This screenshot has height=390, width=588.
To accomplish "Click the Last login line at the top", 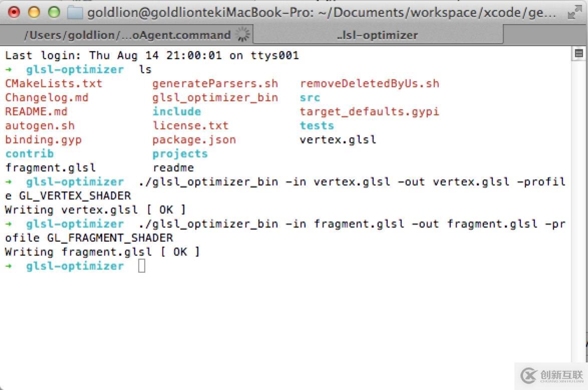I will coord(152,56).
